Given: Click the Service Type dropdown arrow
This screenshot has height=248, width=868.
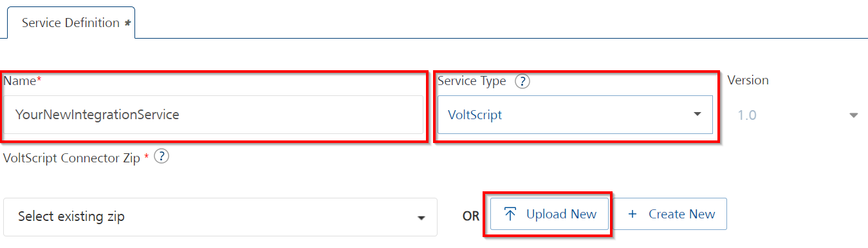Looking at the screenshot, I should [697, 115].
